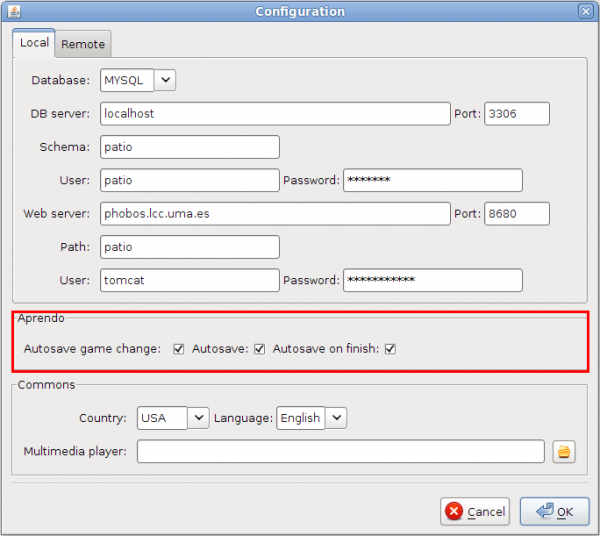Click the Configuration title text
Viewport: 600px width, 536px height.
pyautogui.click(x=300, y=11)
